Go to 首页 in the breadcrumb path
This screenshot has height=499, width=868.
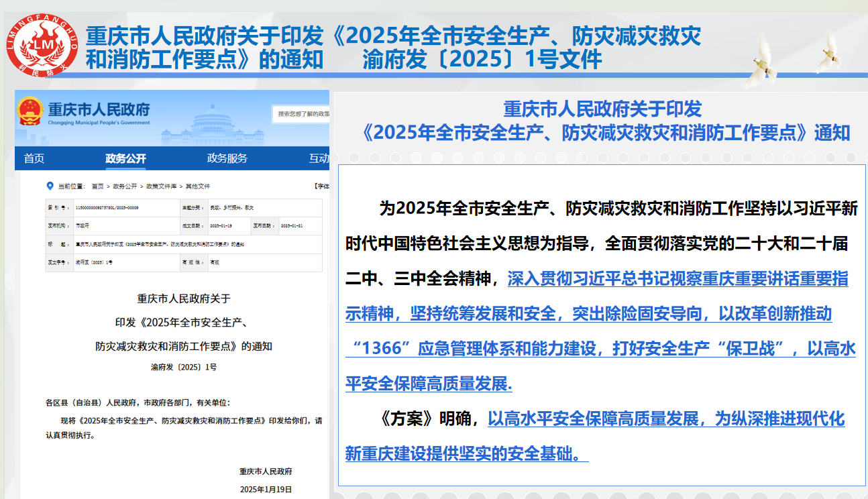click(98, 186)
